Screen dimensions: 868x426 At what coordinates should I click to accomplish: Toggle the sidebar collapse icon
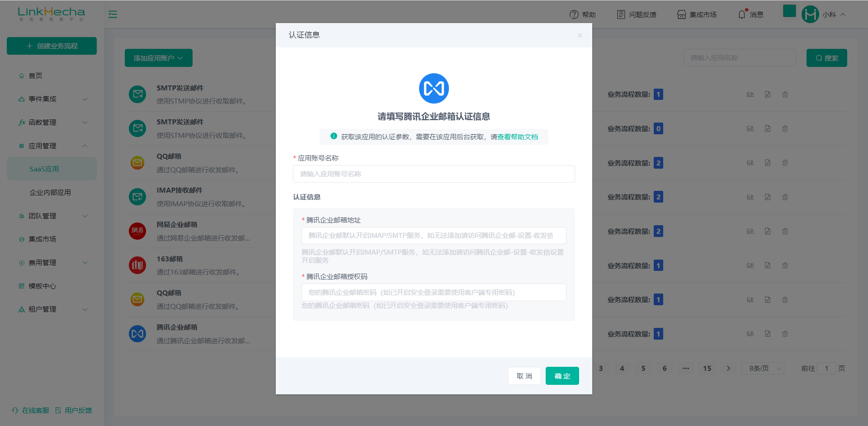pos(113,14)
